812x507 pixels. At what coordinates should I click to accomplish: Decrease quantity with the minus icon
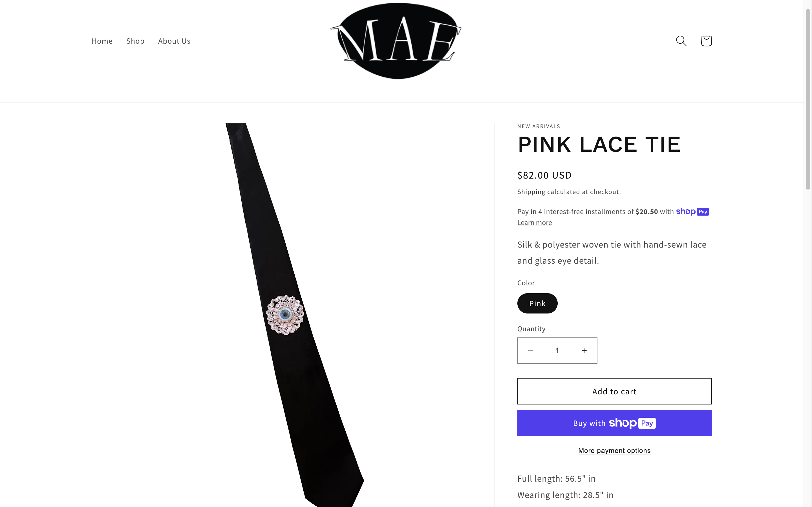click(x=531, y=350)
